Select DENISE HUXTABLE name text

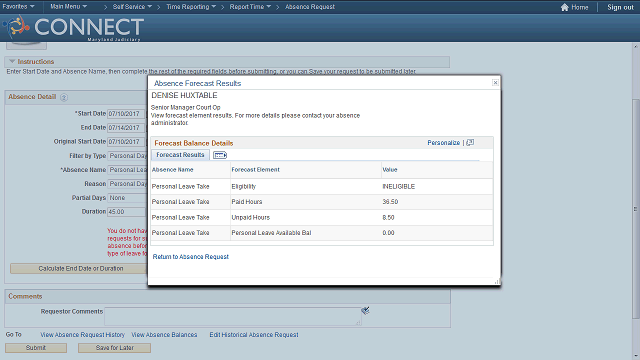[x=184, y=96]
